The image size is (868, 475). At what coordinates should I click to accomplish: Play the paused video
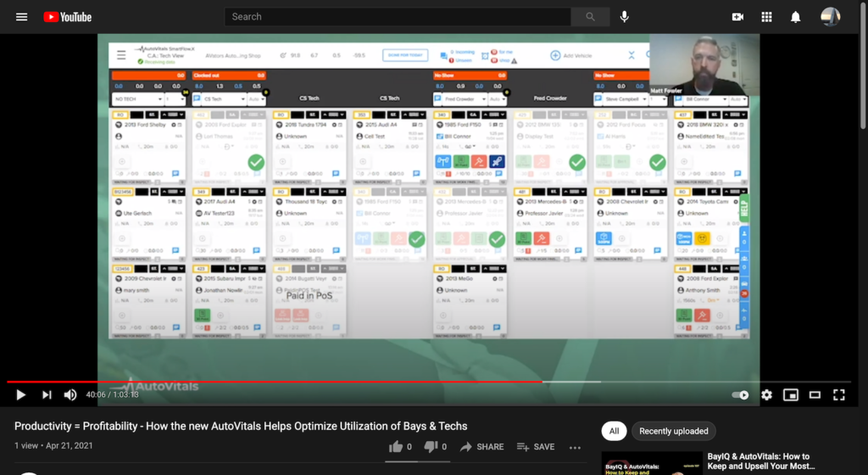(21, 394)
